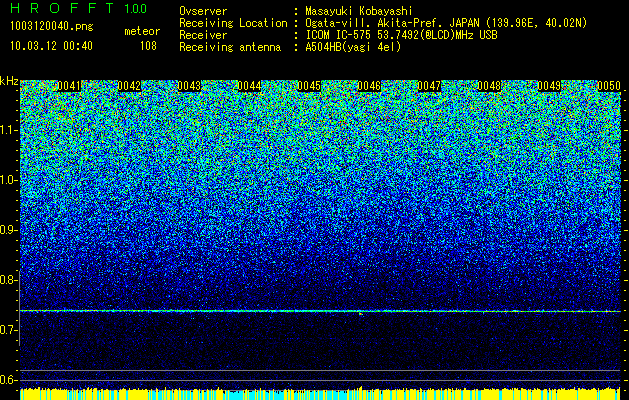Click the ICOM IC-575 53.7492 MHz USB text
The image size is (629, 400).
[x=401, y=35]
